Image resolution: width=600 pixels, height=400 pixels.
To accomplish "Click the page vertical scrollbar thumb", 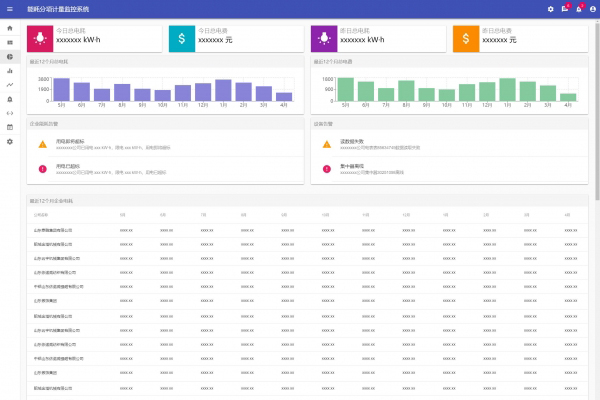I will tap(597, 110).
